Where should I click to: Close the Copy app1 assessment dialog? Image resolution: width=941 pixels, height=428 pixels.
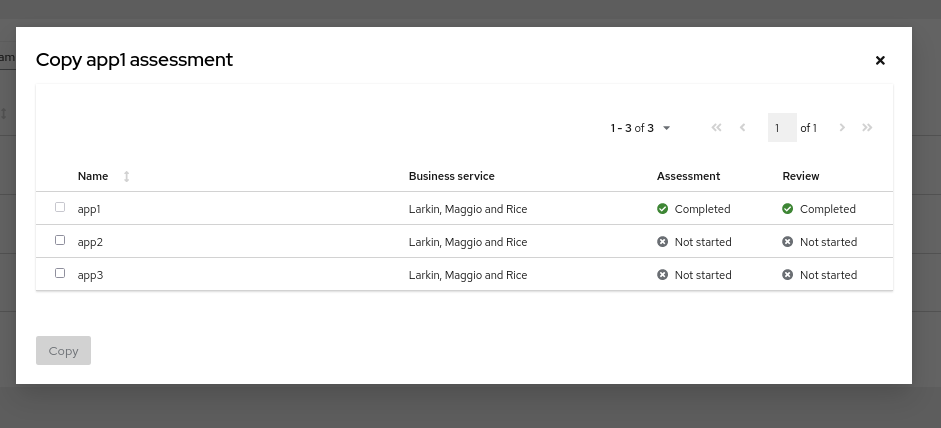pos(880,60)
